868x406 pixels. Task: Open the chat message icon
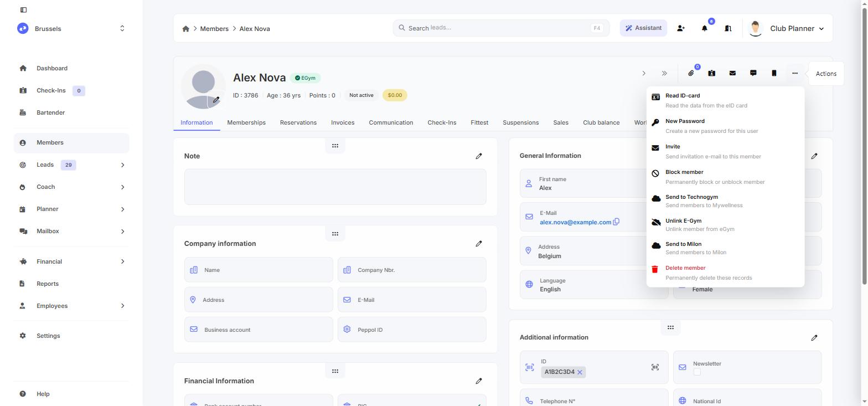tap(753, 73)
